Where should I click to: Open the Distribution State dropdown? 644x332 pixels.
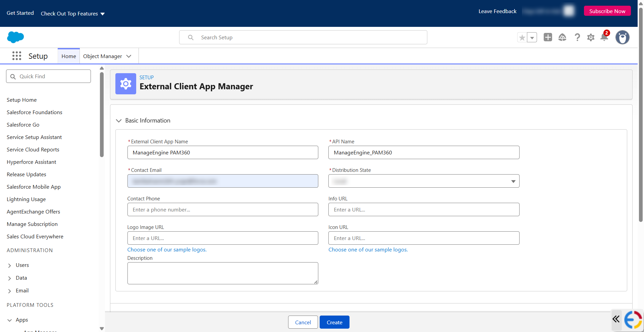(424, 181)
